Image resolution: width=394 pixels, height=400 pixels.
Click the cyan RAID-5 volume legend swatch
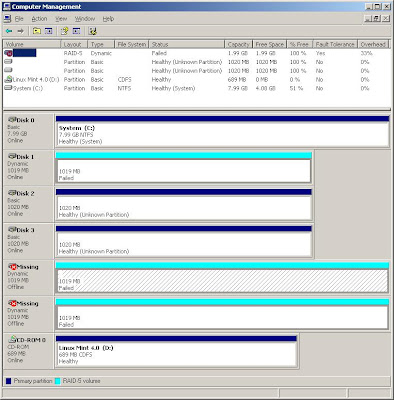tap(58, 381)
